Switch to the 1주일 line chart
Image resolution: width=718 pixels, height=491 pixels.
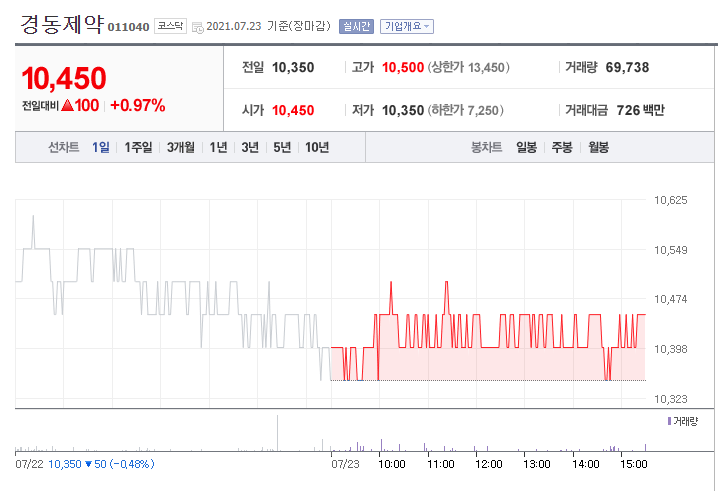(138, 147)
